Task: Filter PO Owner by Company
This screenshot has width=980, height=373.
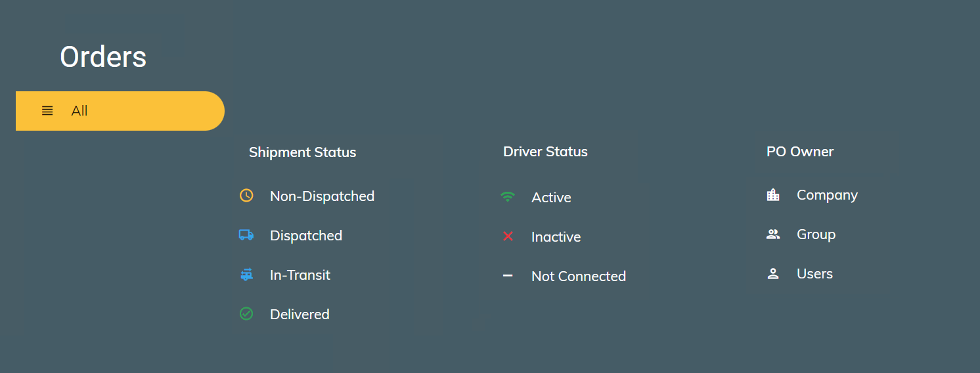Action: coord(827,195)
